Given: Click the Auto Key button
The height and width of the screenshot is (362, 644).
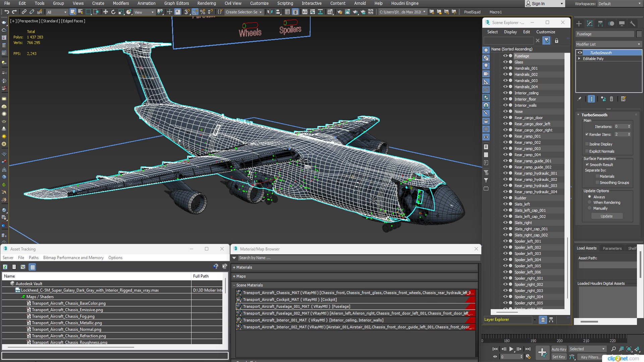Looking at the screenshot, I should coord(559,349).
